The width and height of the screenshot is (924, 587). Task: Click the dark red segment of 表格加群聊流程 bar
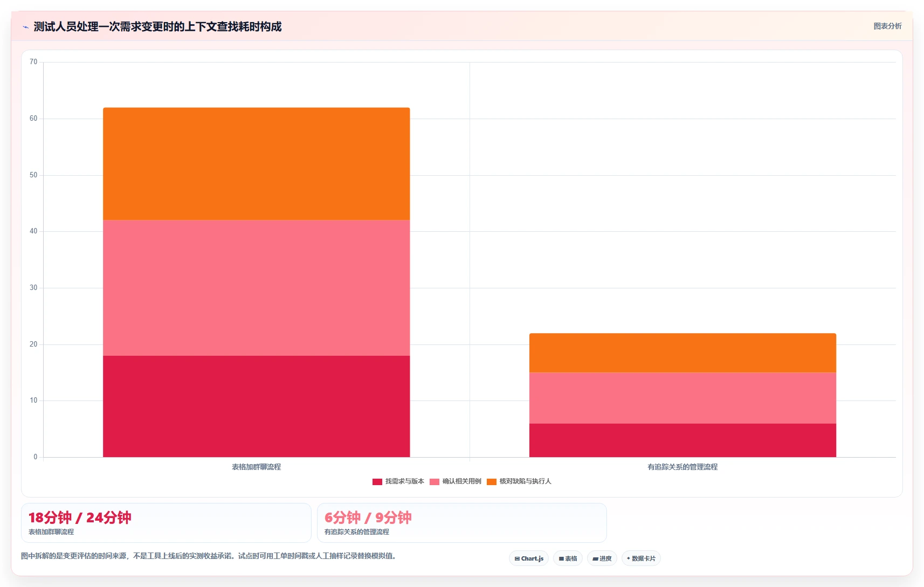(257, 406)
